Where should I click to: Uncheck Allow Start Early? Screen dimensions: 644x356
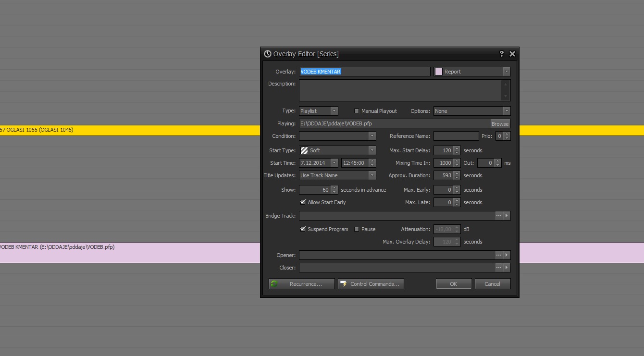tap(303, 202)
